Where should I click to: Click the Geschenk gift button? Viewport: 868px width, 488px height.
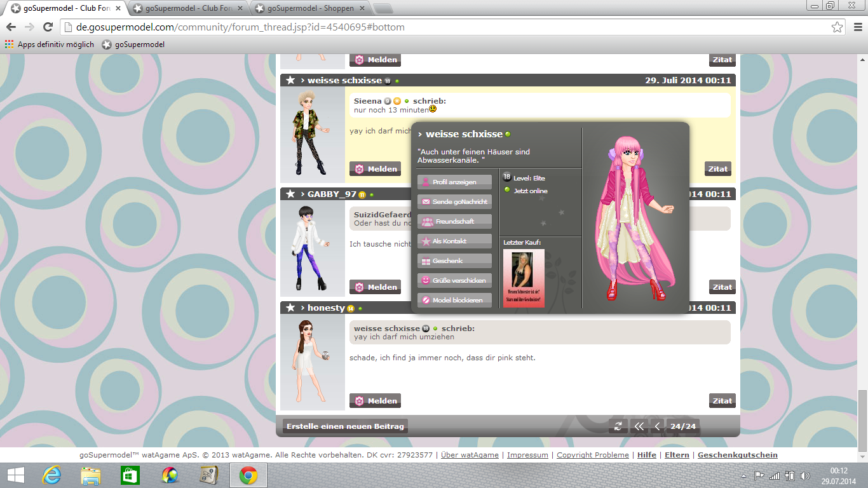point(454,261)
